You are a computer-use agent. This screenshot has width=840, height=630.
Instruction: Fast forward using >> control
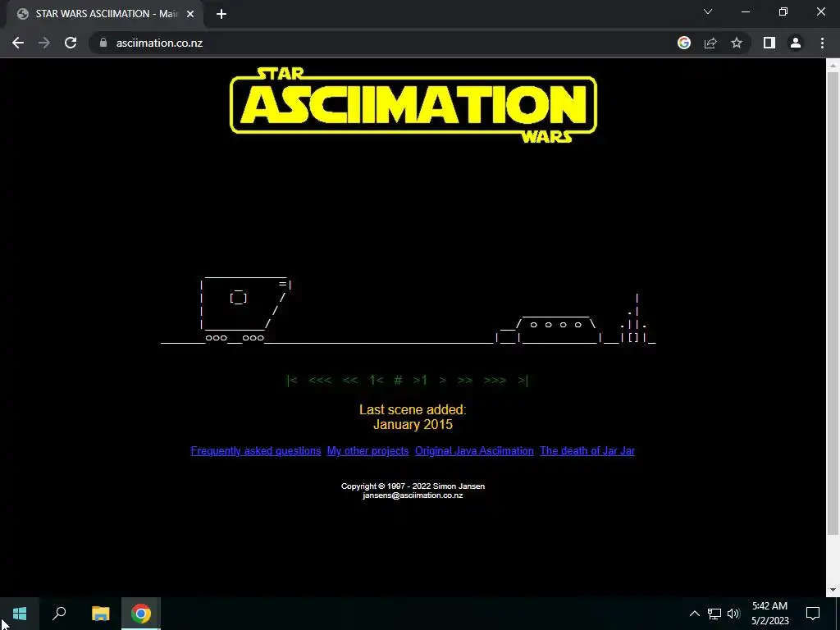coord(465,381)
